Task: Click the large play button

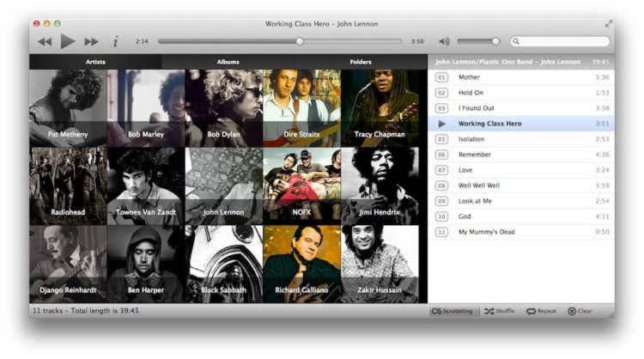Action: [x=68, y=41]
